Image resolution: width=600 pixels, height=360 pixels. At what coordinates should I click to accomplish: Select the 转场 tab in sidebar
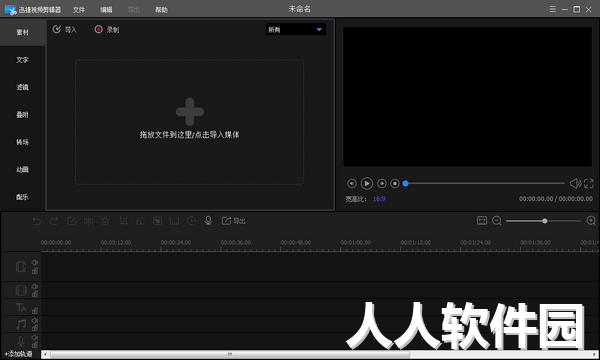pyautogui.click(x=23, y=142)
